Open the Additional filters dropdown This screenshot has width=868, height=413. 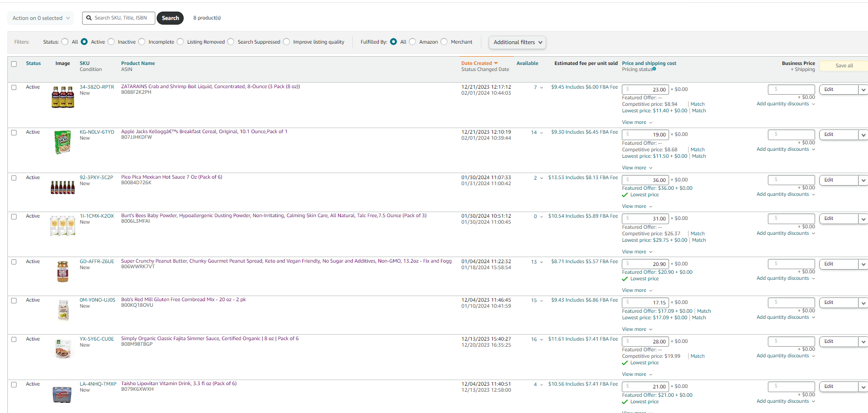tap(517, 42)
